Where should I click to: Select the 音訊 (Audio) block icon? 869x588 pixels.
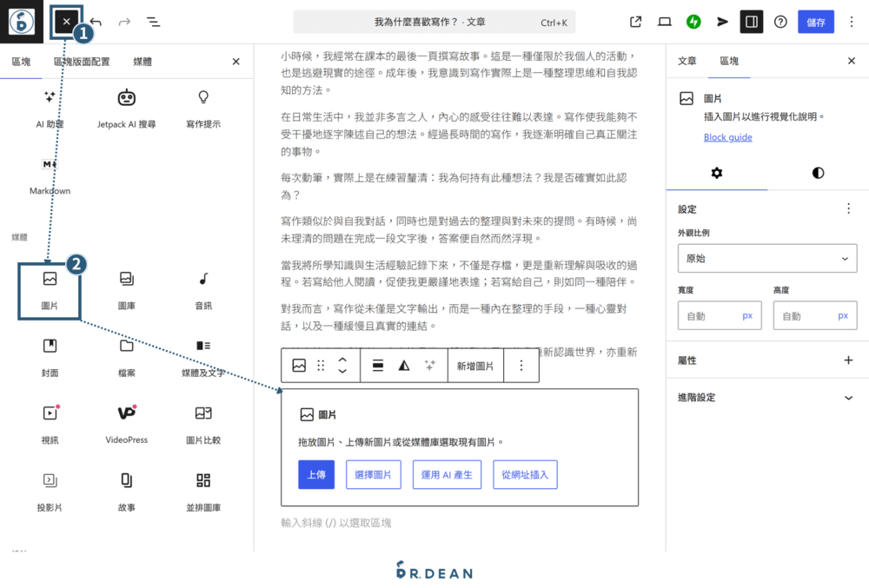click(202, 287)
